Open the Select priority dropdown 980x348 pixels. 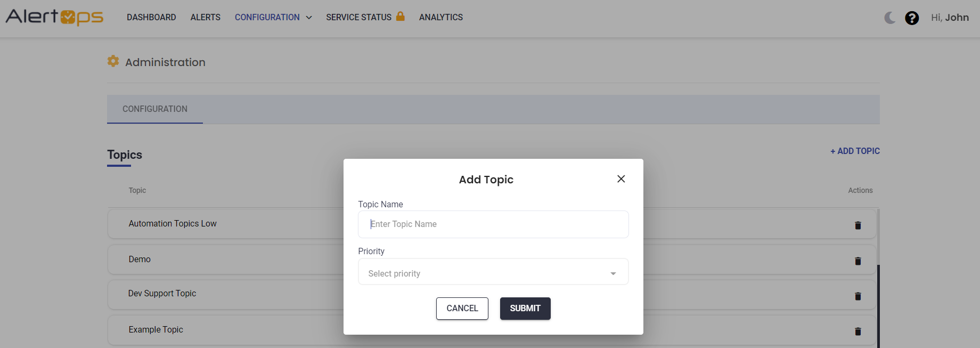click(x=493, y=273)
